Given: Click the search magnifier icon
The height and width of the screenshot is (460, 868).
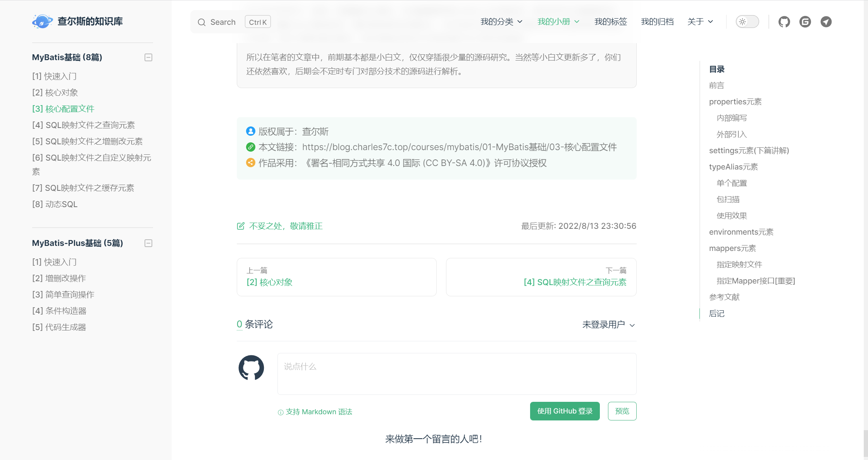Looking at the screenshot, I should coord(201,22).
